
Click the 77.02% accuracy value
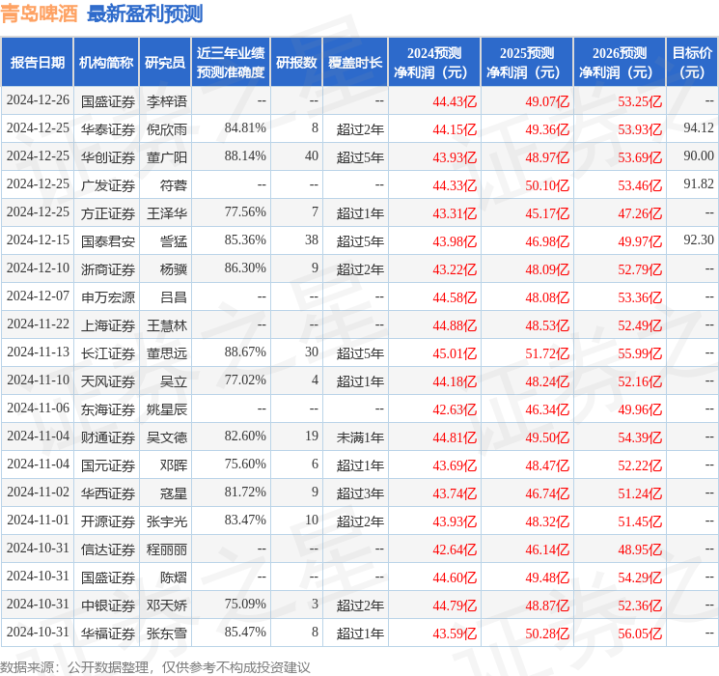click(245, 380)
